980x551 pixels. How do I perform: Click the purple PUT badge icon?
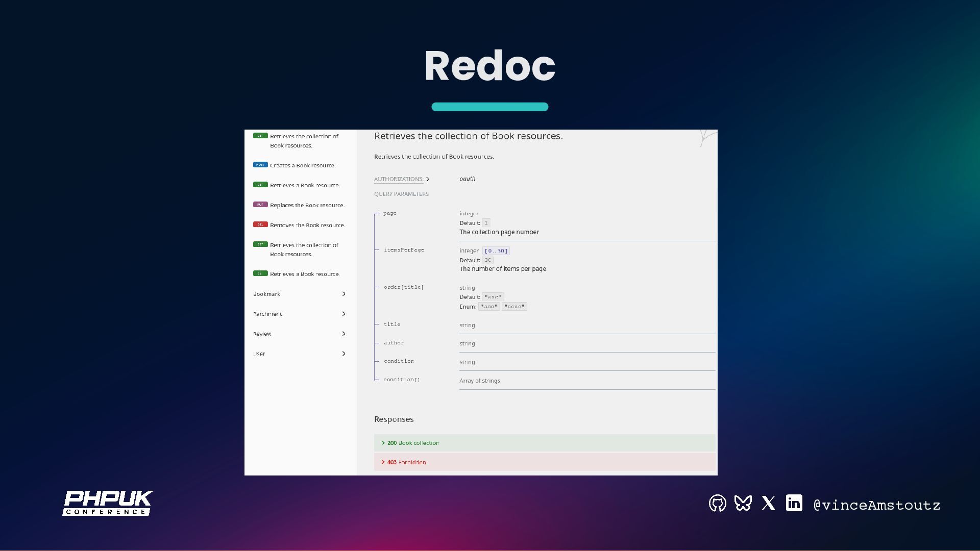point(260,205)
